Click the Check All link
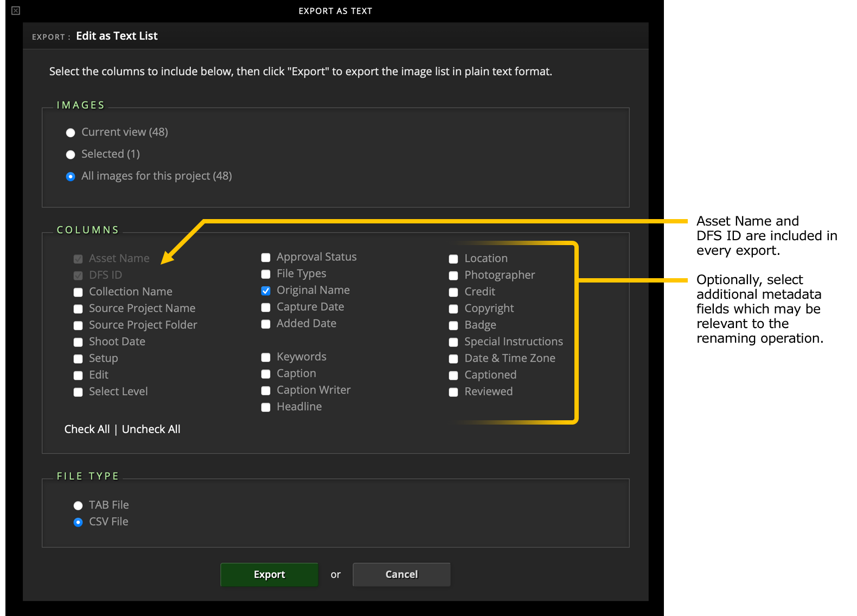This screenshot has width=857, height=616. pos(87,429)
